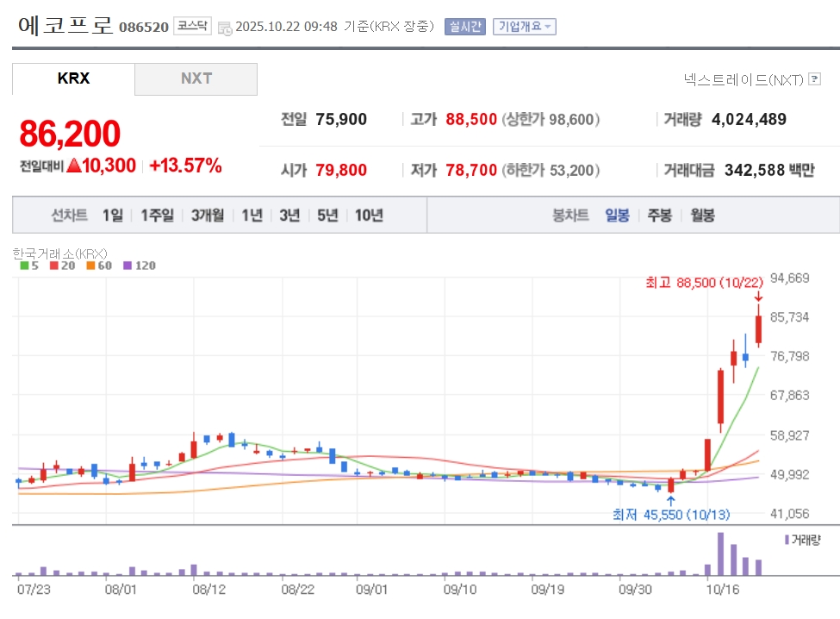This screenshot has height=619, width=840.
Task: Click the 넥스트레이드(NXT) link
Action: tap(743, 79)
